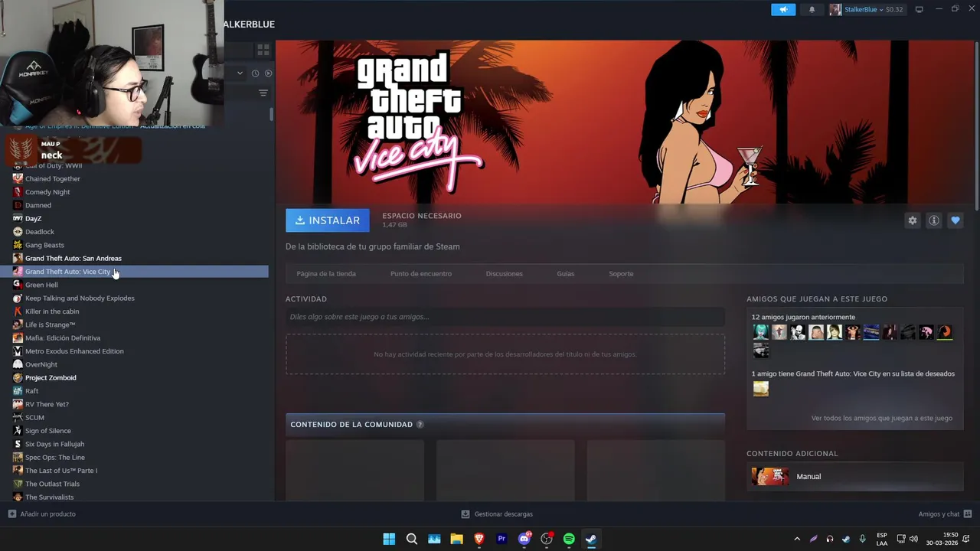Open Brave browser from taskbar

pos(479,539)
